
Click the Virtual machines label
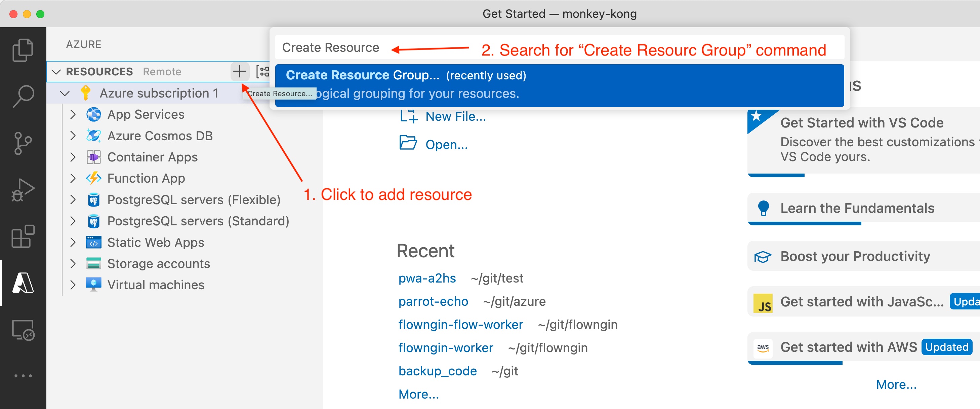(x=156, y=285)
